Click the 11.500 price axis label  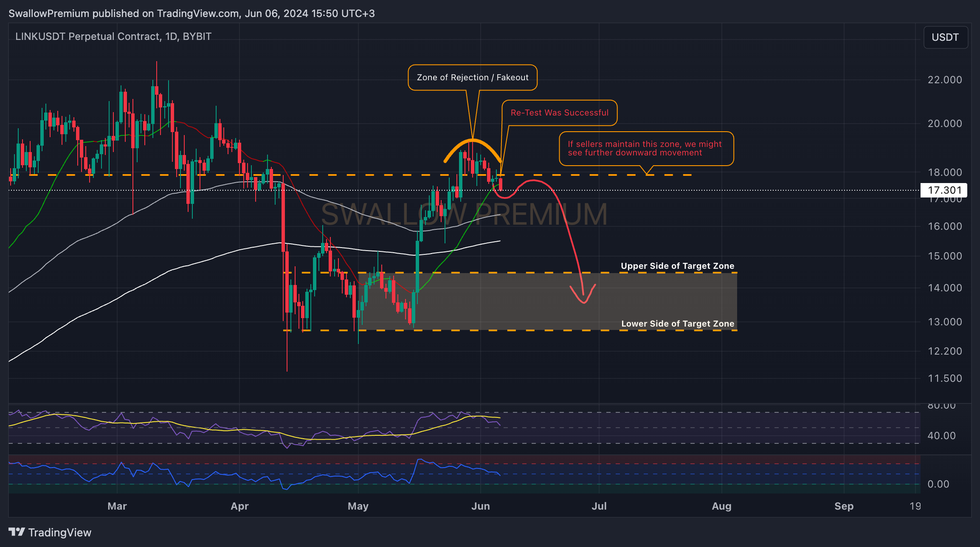tap(945, 378)
